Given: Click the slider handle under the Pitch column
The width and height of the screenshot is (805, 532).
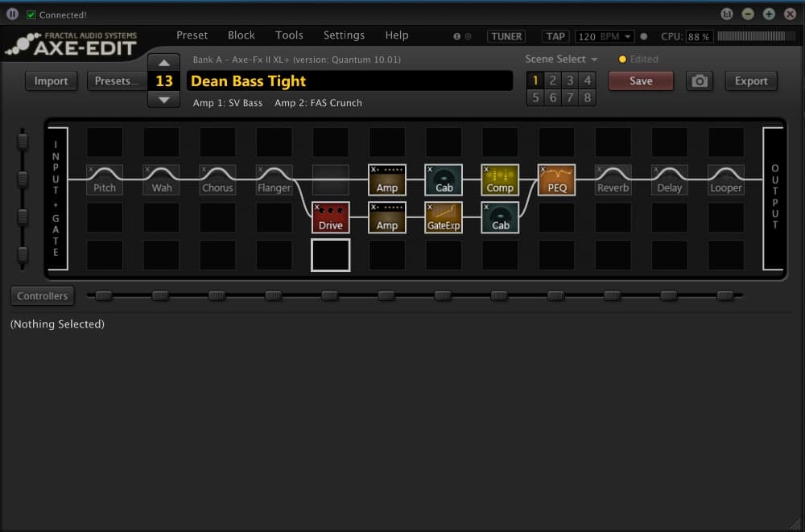Looking at the screenshot, I should pyautogui.click(x=104, y=296).
